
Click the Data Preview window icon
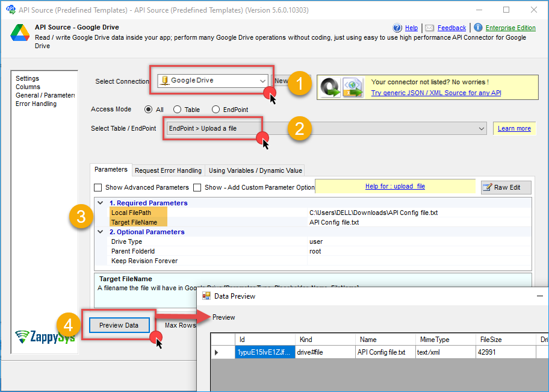(206, 296)
